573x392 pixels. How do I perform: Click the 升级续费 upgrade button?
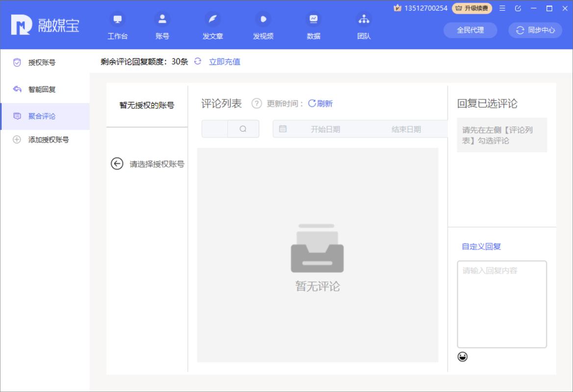472,8
